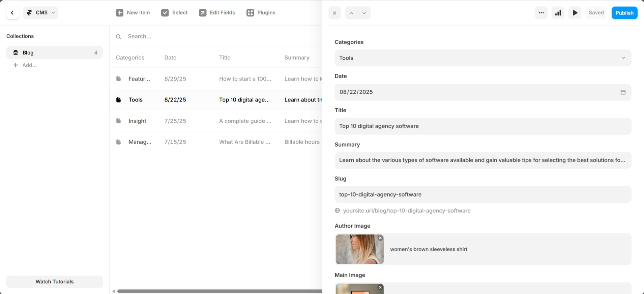Click the preview play button
644x294 pixels.
pos(575,13)
